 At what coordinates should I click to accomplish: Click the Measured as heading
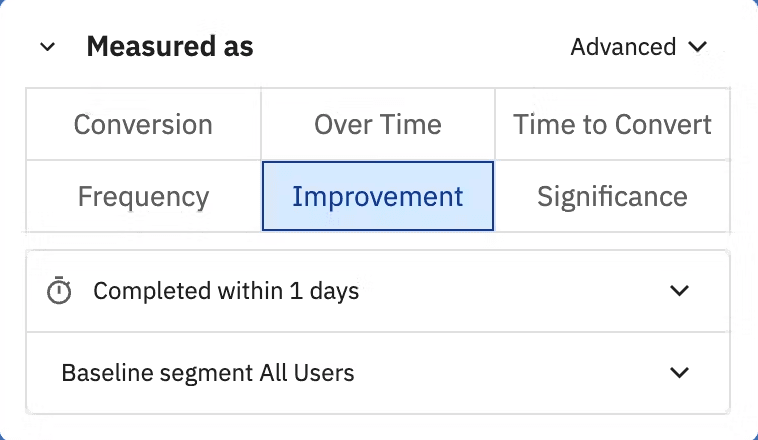[x=170, y=46]
